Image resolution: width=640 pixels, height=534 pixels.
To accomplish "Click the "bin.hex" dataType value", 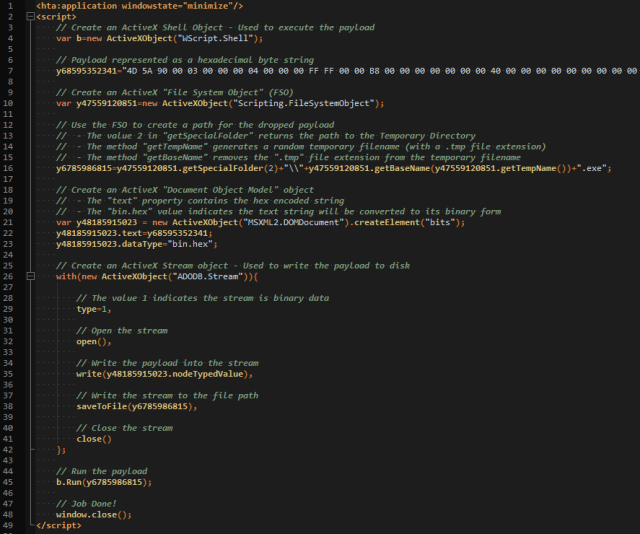I will pos(190,244).
